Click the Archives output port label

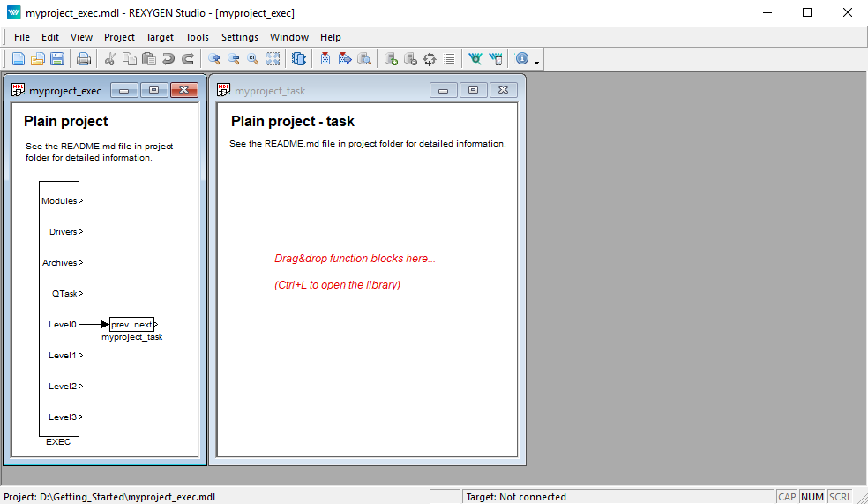click(60, 263)
